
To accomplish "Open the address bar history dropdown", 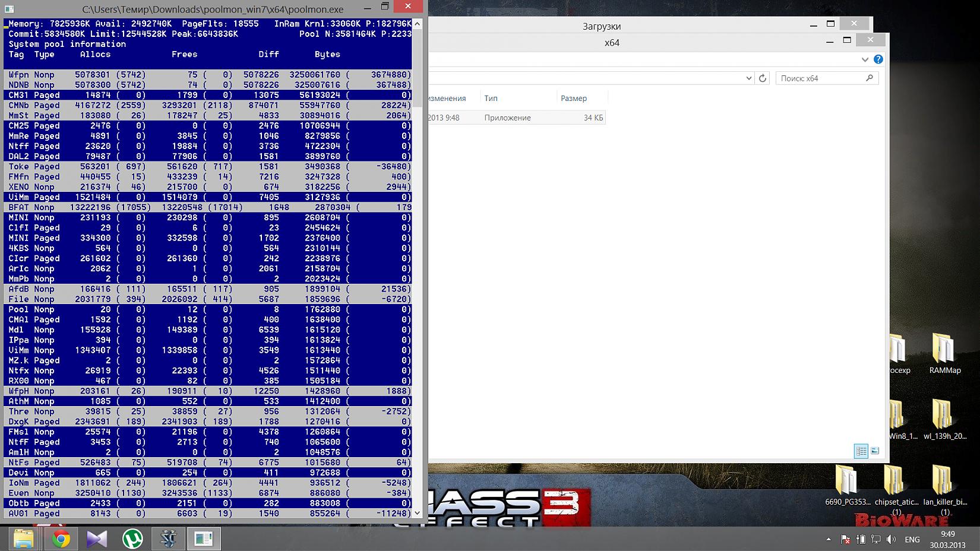I will (x=748, y=78).
